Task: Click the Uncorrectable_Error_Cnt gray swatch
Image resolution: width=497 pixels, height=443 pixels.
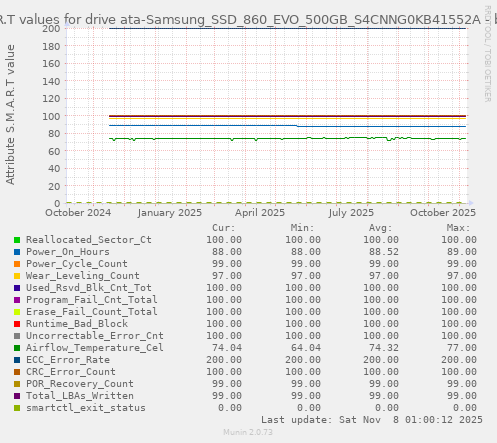Action: [17, 336]
